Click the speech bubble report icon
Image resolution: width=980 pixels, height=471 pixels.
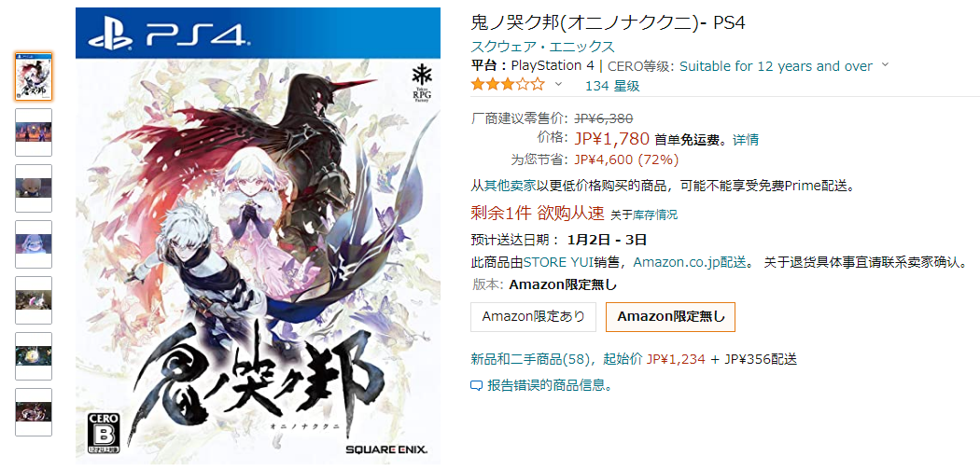476,385
